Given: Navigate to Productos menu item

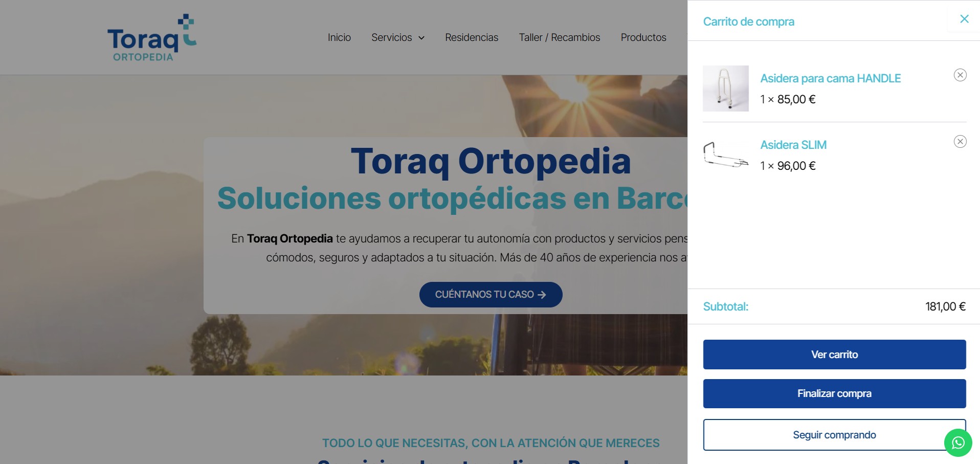Looking at the screenshot, I should pyautogui.click(x=643, y=37).
